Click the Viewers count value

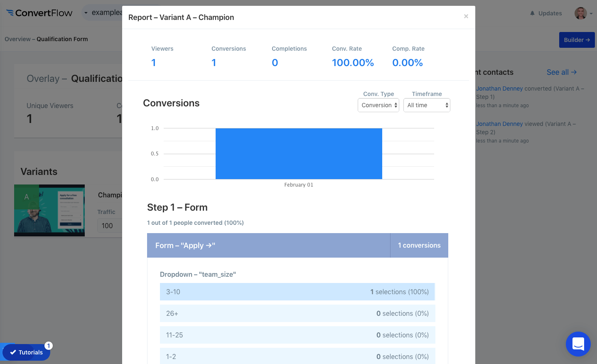(154, 63)
